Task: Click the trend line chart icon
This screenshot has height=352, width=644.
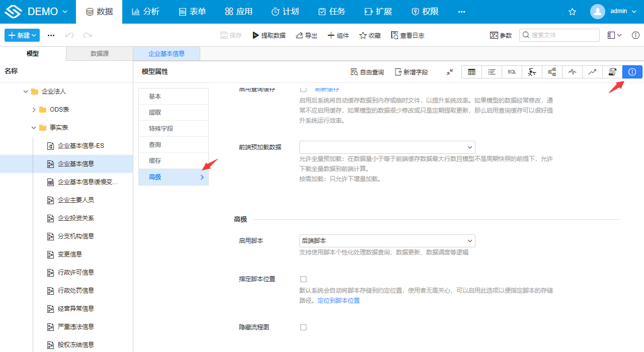Action: (592, 72)
